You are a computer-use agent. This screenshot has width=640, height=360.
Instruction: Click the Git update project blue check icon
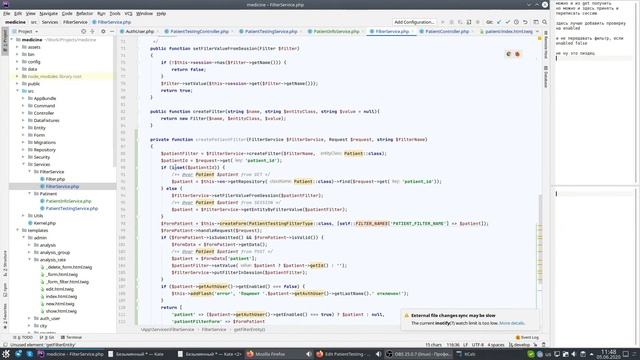click(499, 22)
